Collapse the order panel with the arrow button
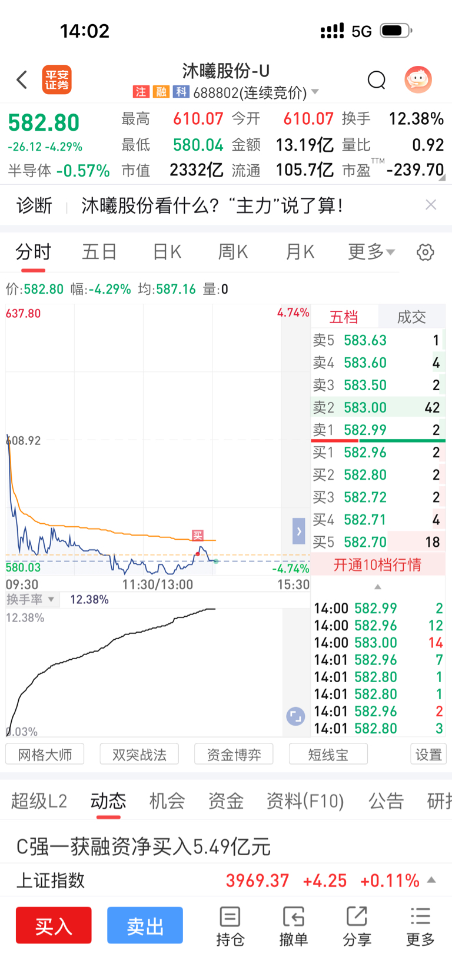The height and width of the screenshot is (980, 452). tap(299, 531)
